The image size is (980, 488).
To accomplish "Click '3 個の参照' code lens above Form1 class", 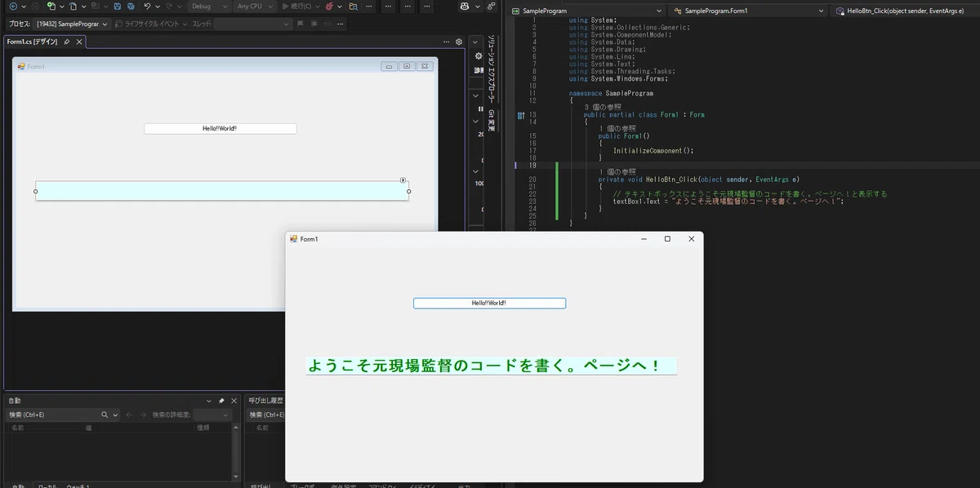I will click(x=603, y=107).
